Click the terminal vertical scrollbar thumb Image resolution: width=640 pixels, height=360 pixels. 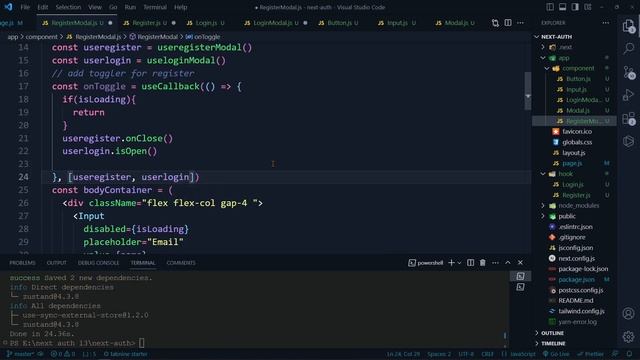point(505,336)
